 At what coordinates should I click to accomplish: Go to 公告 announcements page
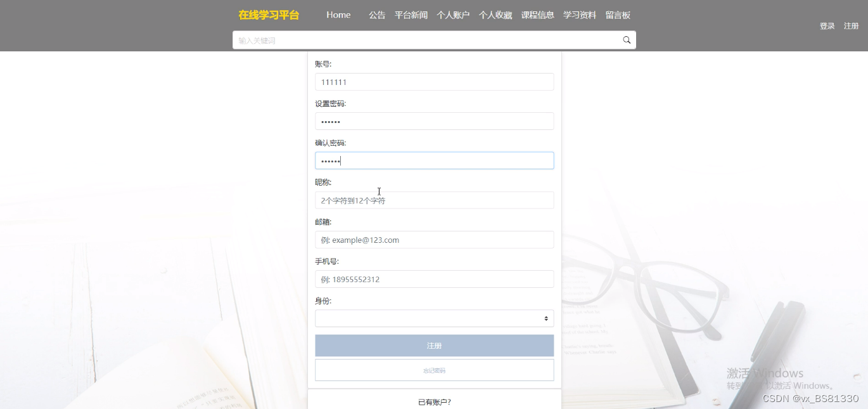click(377, 15)
